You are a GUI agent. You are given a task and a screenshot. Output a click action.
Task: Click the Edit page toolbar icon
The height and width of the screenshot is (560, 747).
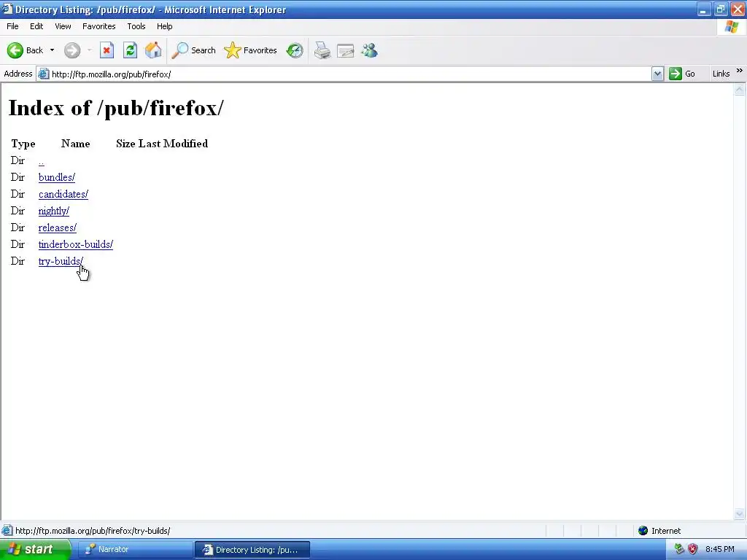click(x=345, y=50)
